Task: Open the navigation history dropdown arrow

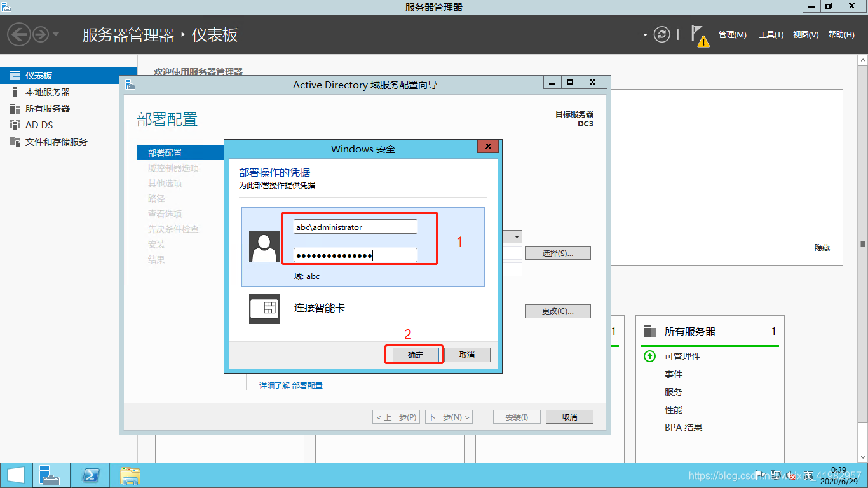Action: point(56,34)
